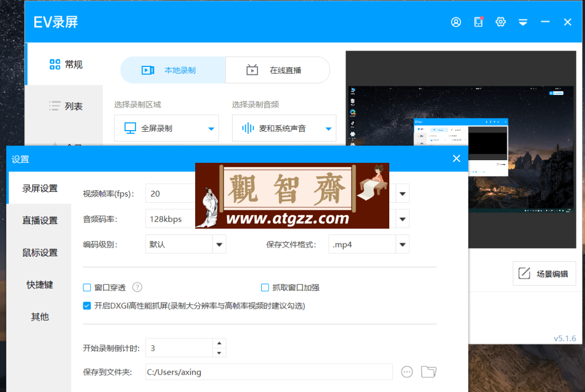This screenshot has height=392, width=585.
Task: Switch to 本地录制 mode
Action: (x=173, y=70)
